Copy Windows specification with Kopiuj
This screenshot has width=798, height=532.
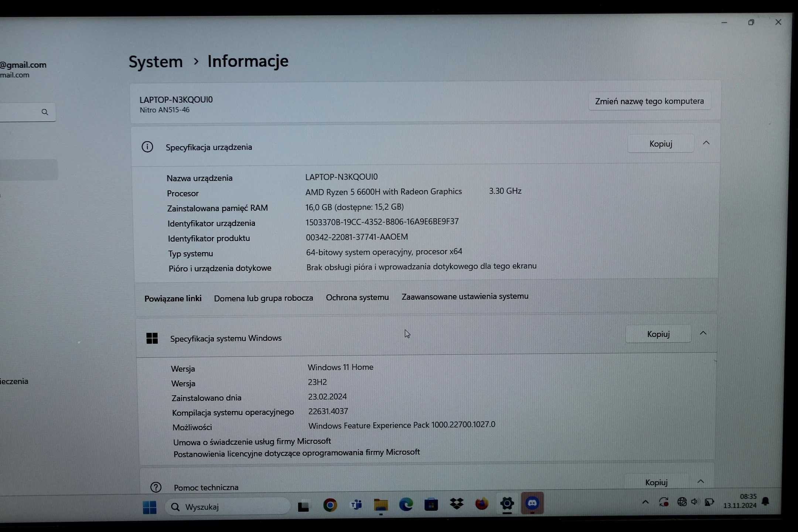pos(658,334)
